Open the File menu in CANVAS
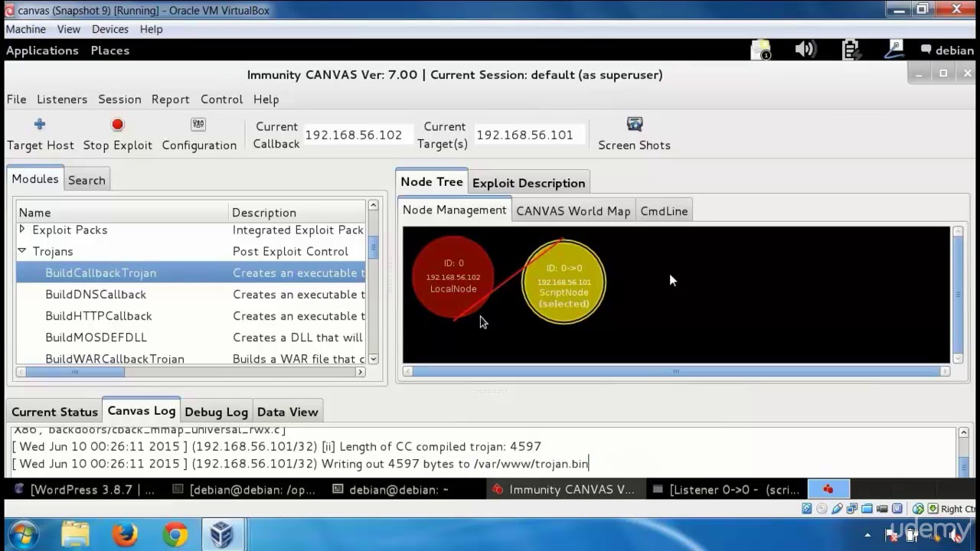 [x=16, y=99]
